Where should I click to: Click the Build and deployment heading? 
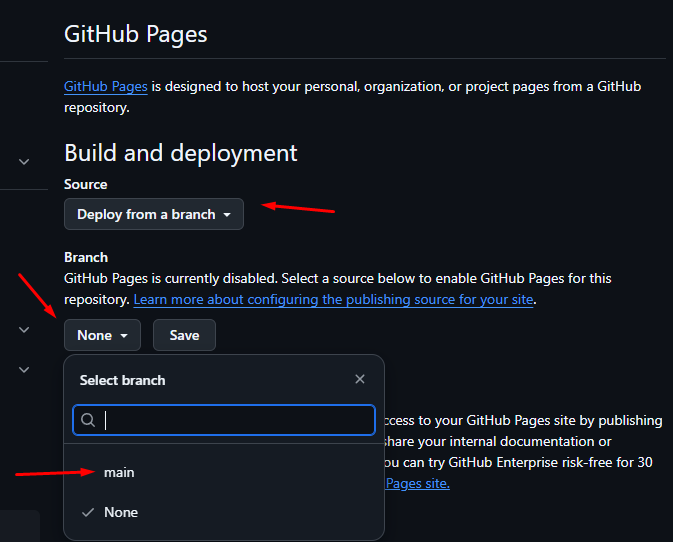(x=180, y=153)
